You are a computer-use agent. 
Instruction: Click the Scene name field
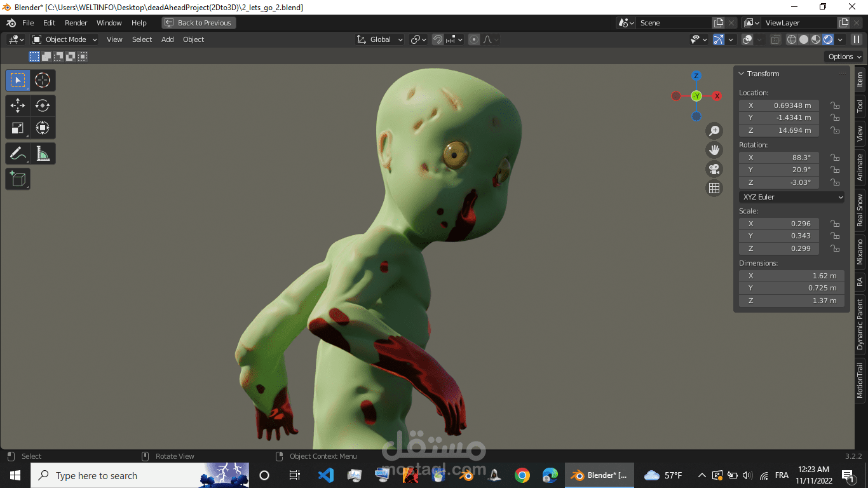tap(674, 23)
